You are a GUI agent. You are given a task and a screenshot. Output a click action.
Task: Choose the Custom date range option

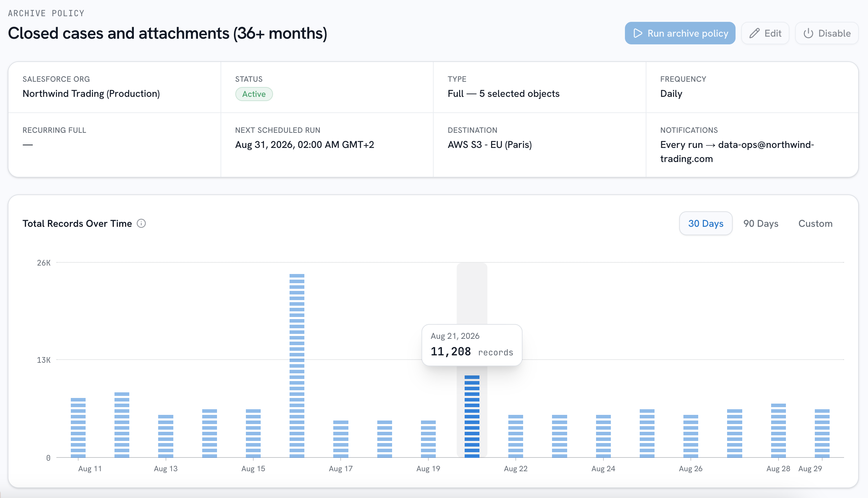(x=815, y=223)
